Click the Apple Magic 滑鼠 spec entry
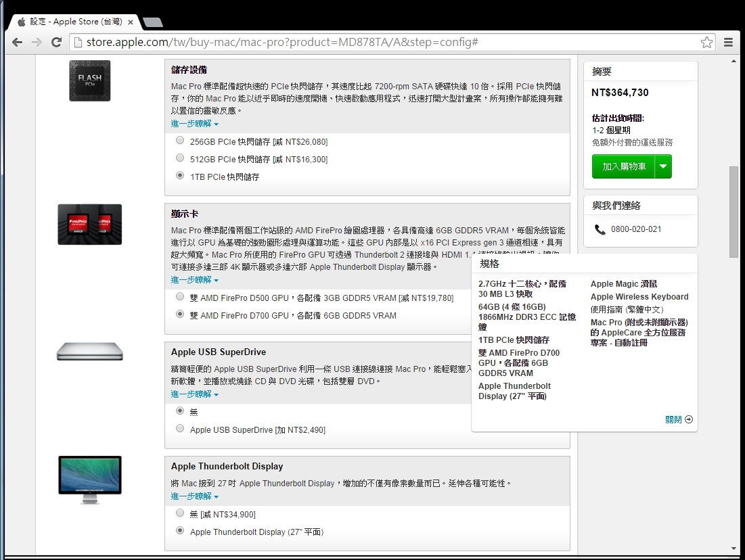745x560 pixels. tap(624, 284)
